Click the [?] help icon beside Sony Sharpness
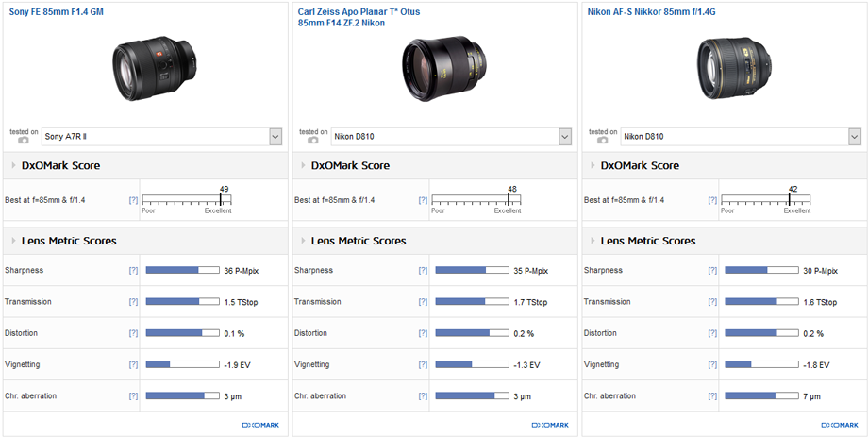Viewport: 868px width, 437px height. coord(133,271)
